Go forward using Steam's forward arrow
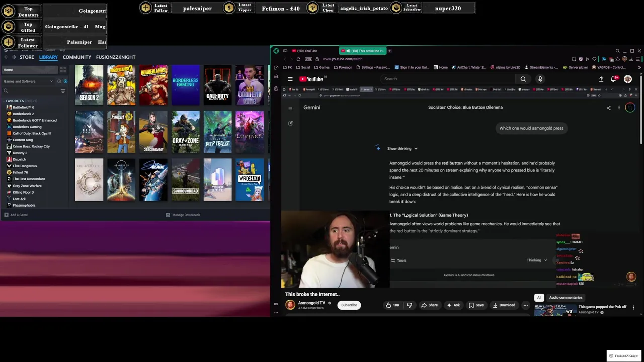This screenshot has width=644, height=362. click(14, 57)
